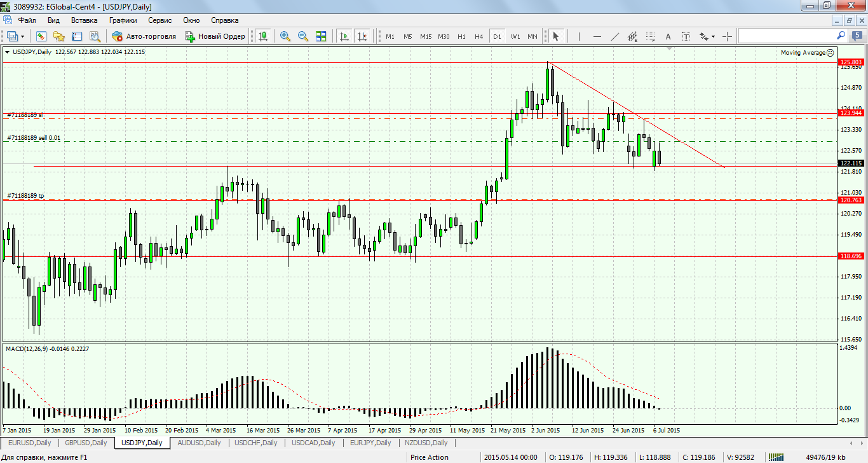868x463 pixels.
Task: Open the MDI child window menu icon
Action: point(8,20)
